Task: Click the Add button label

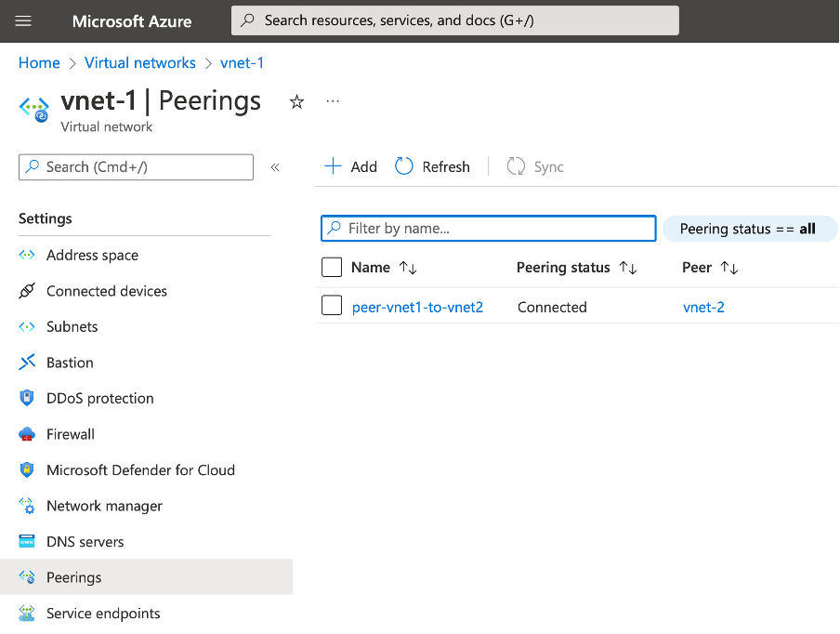Action: [363, 166]
